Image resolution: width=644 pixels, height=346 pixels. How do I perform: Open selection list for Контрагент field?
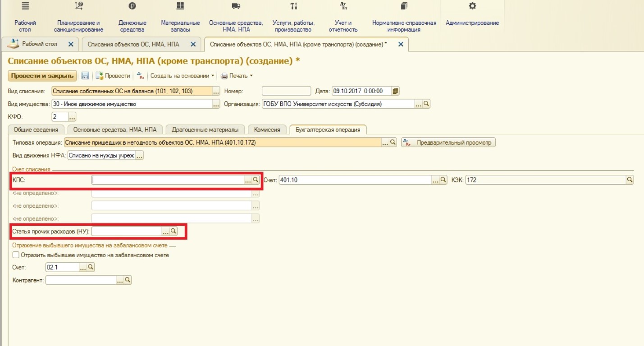click(120, 280)
